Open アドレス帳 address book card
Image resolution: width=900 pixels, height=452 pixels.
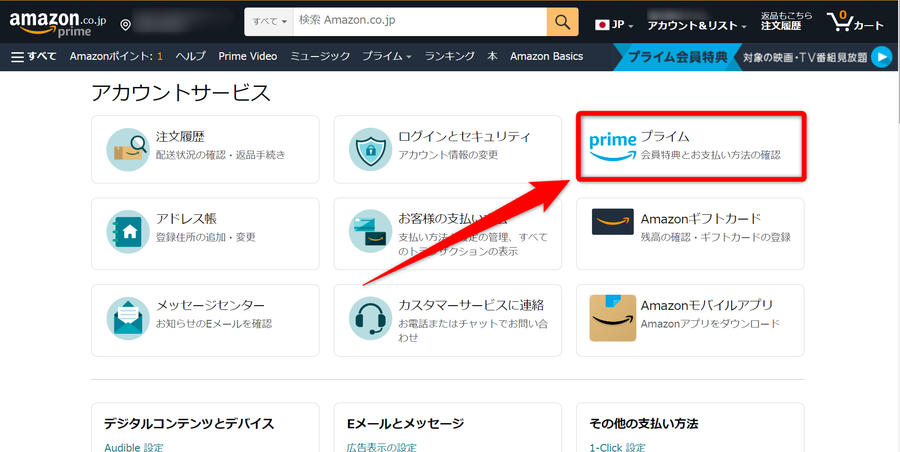(x=205, y=234)
